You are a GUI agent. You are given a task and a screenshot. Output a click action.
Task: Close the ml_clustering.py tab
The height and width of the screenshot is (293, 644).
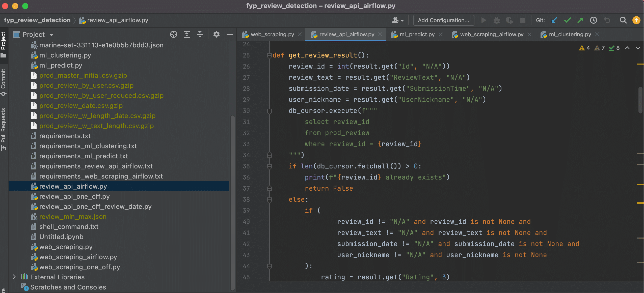click(x=597, y=34)
